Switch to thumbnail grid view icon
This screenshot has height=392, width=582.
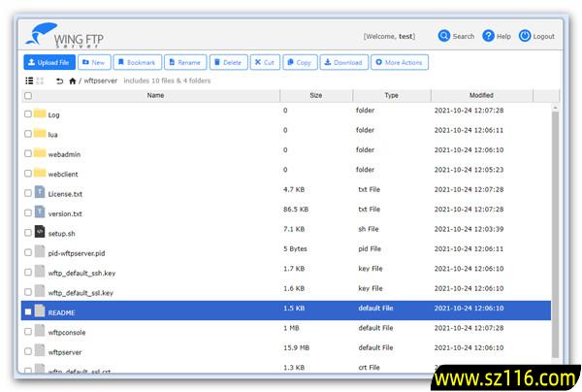(x=40, y=81)
